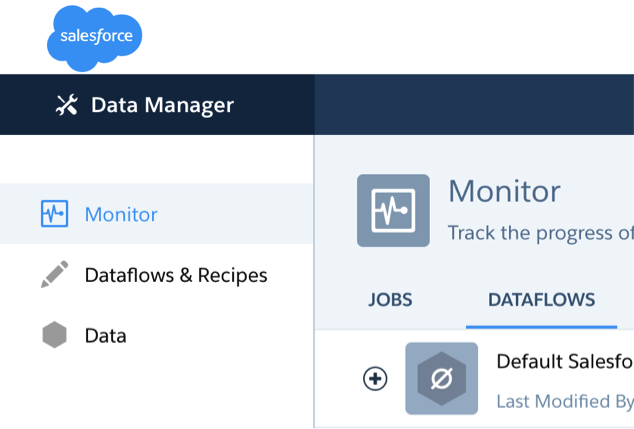This screenshot has width=634, height=429.
Task: Switch to the Jobs tab
Action: click(x=390, y=300)
